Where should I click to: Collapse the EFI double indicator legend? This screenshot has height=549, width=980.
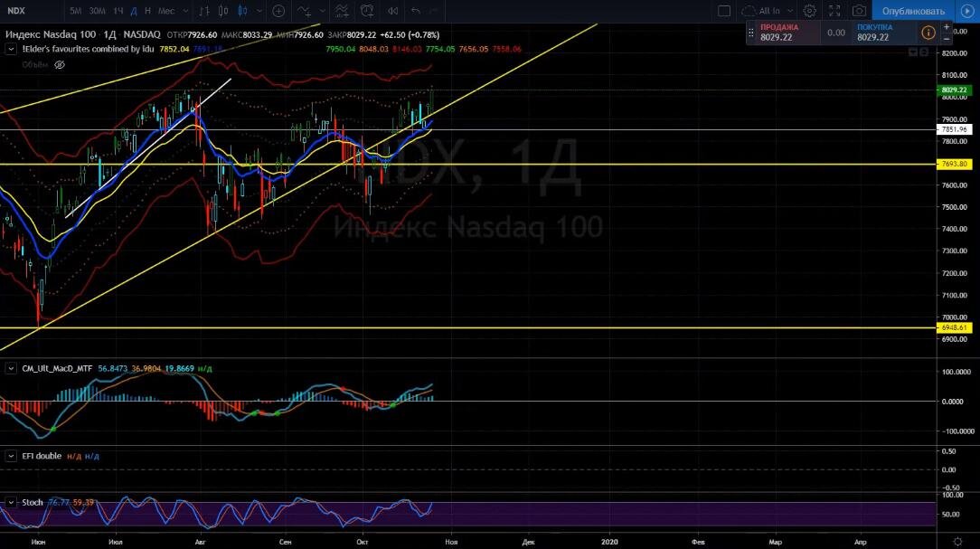click(11, 456)
